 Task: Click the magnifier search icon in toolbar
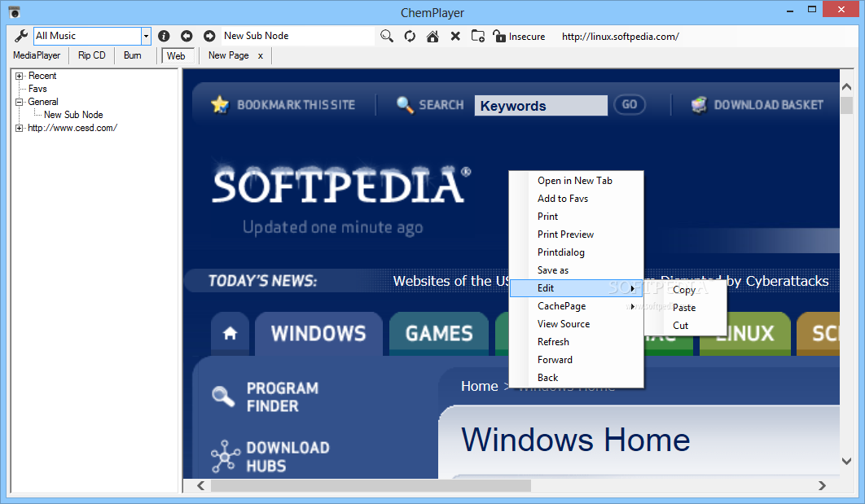coord(387,37)
